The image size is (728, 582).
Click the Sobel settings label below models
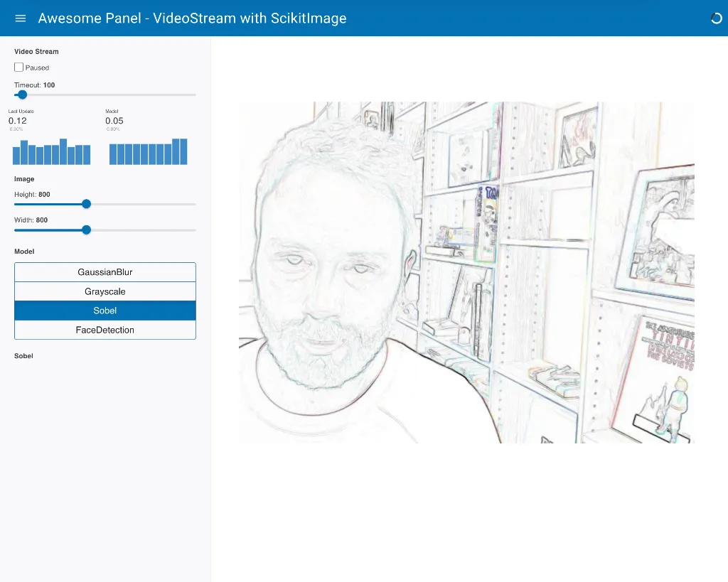[x=23, y=356]
